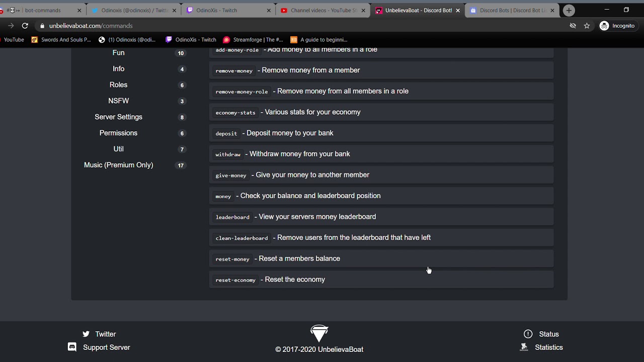The height and width of the screenshot is (362, 644).
Task: Click the Statistics icon in footer
Action: click(x=524, y=347)
